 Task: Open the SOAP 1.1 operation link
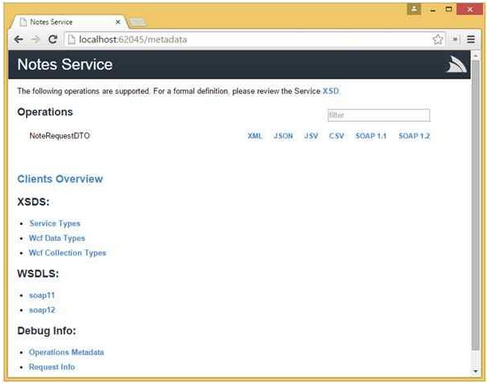[x=371, y=136]
